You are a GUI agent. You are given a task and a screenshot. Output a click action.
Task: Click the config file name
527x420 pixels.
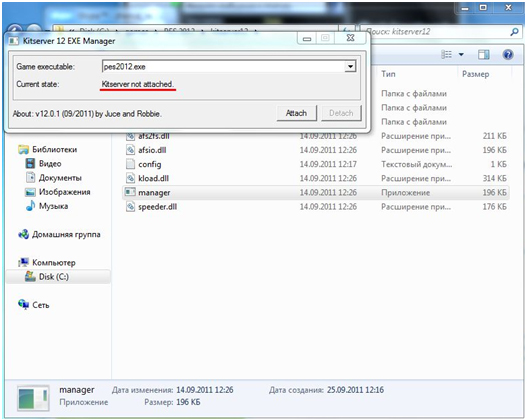150,164
